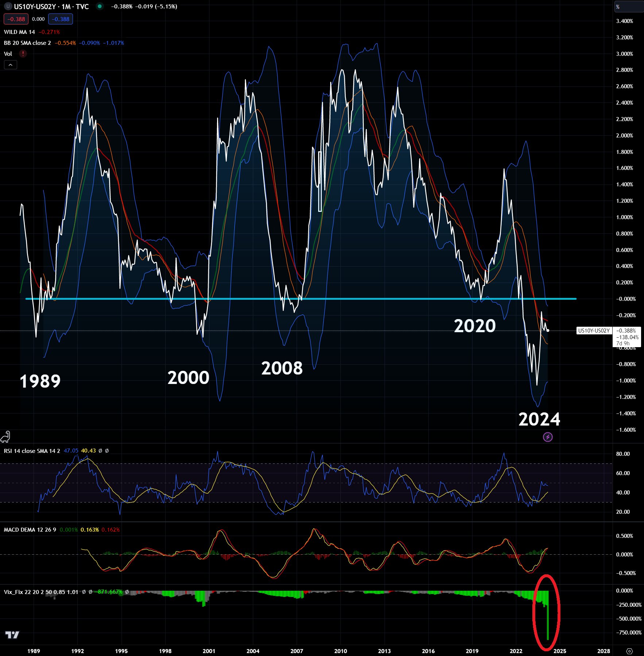Click the green market status dot

point(100,6)
